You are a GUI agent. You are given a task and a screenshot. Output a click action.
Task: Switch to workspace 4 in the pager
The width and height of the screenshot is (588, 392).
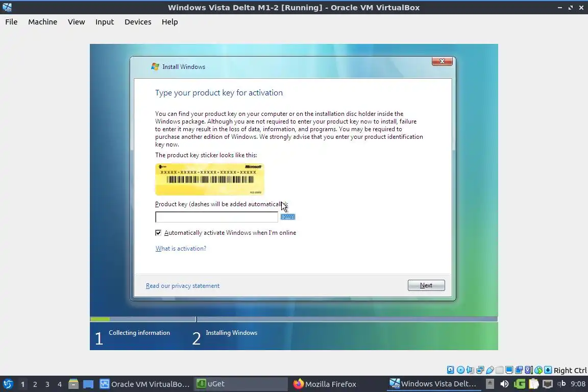pos(60,384)
